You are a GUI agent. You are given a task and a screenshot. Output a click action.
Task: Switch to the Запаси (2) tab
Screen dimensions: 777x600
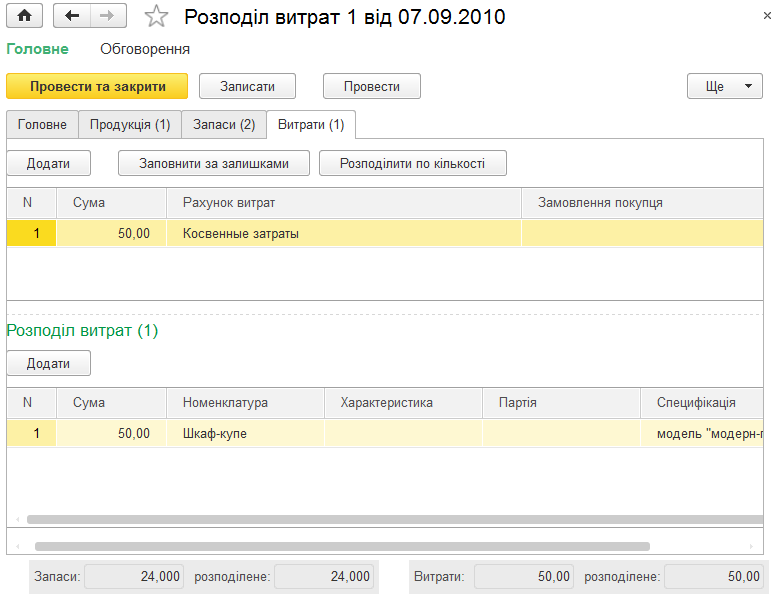224,124
